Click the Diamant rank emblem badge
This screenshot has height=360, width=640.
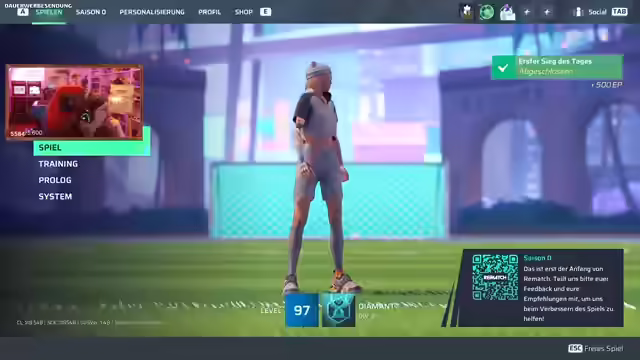coord(338,311)
